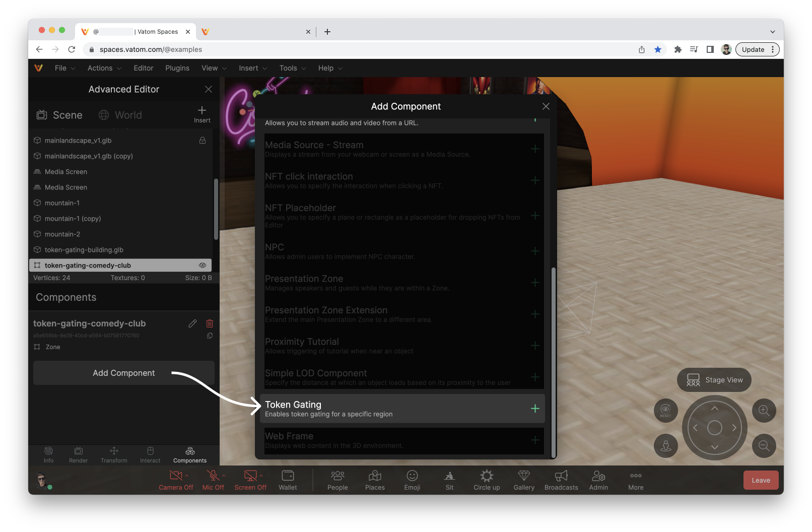Expand camera options caret next to Camera Off
Viewport: 812px width, 532px height.
pos(187,476)
